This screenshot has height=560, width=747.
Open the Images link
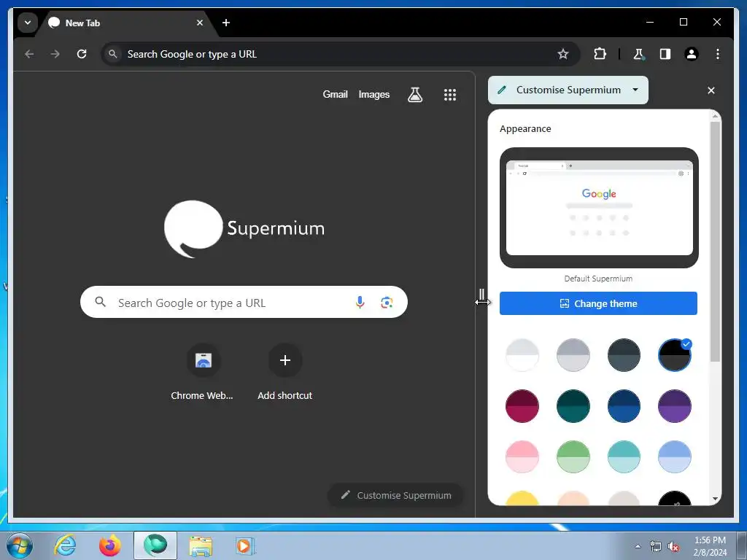(374, 94)
